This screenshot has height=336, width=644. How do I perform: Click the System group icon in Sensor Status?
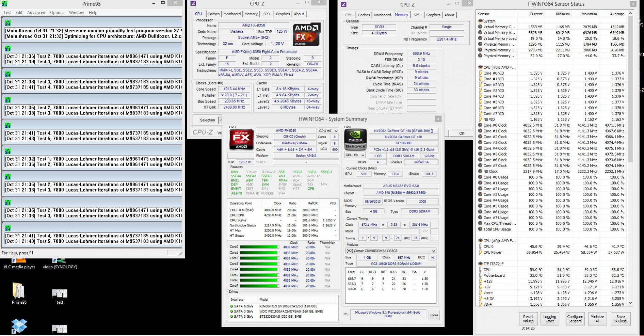pos(480,21)
